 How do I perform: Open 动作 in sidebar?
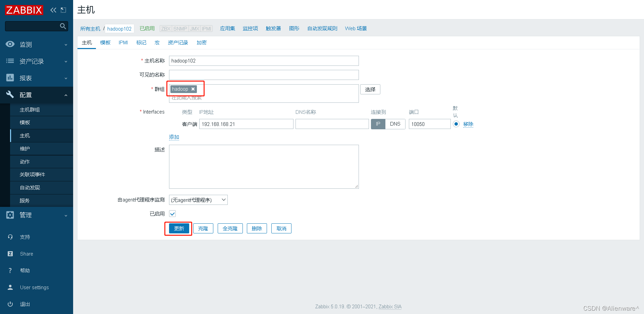(x=42, y=162)
